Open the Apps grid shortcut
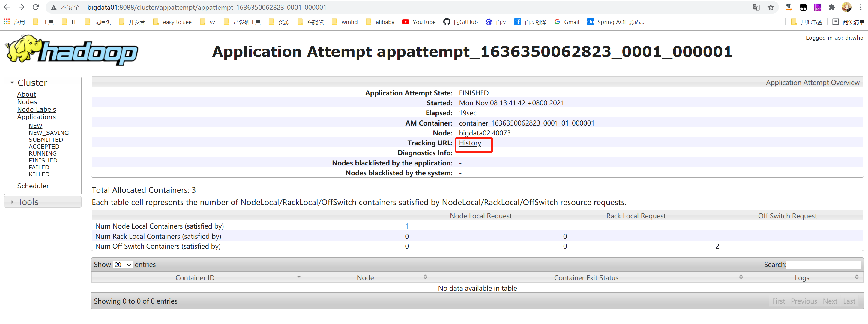Screen dimensions: 868x324 (14, 22)
